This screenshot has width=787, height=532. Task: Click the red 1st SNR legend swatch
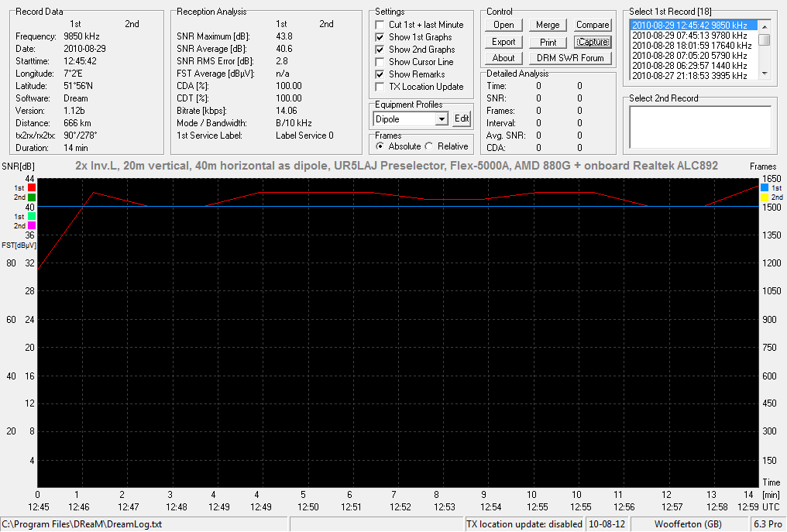point(32,187)
